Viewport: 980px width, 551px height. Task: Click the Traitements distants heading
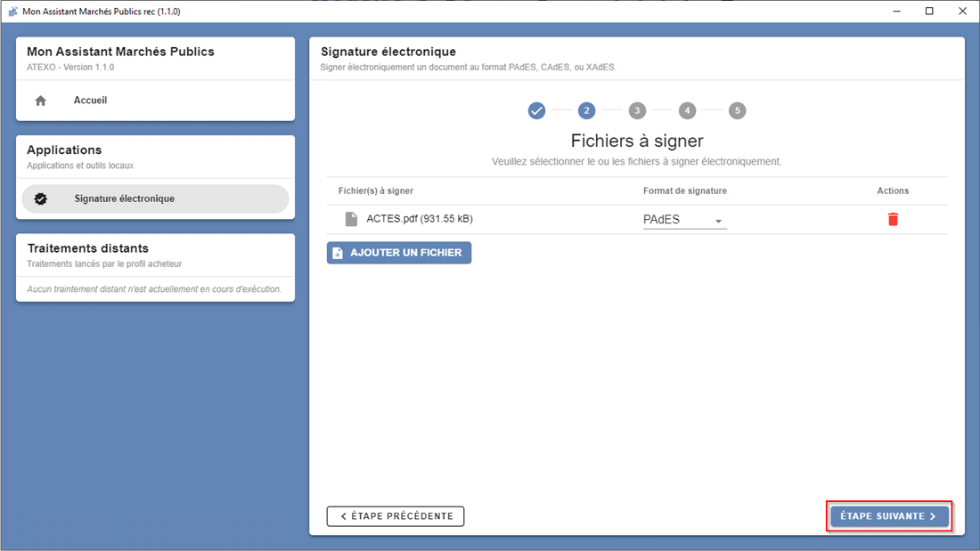[x=88, y=248]
